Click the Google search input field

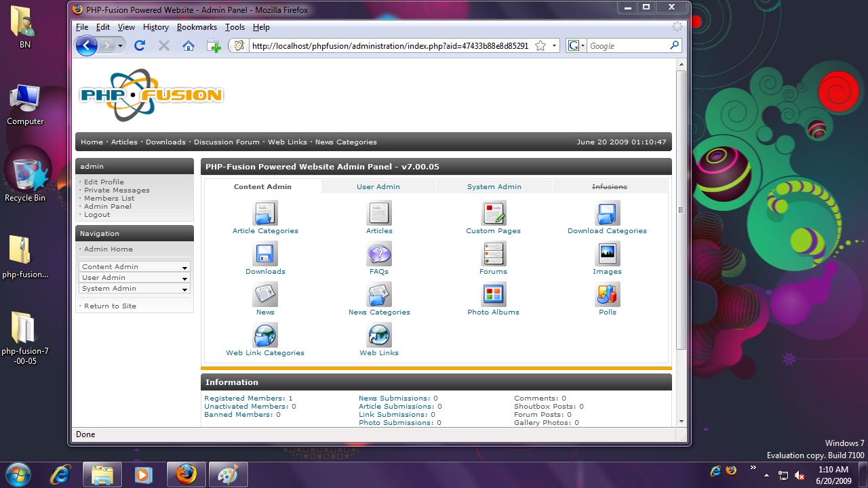(x=626, y=45)
